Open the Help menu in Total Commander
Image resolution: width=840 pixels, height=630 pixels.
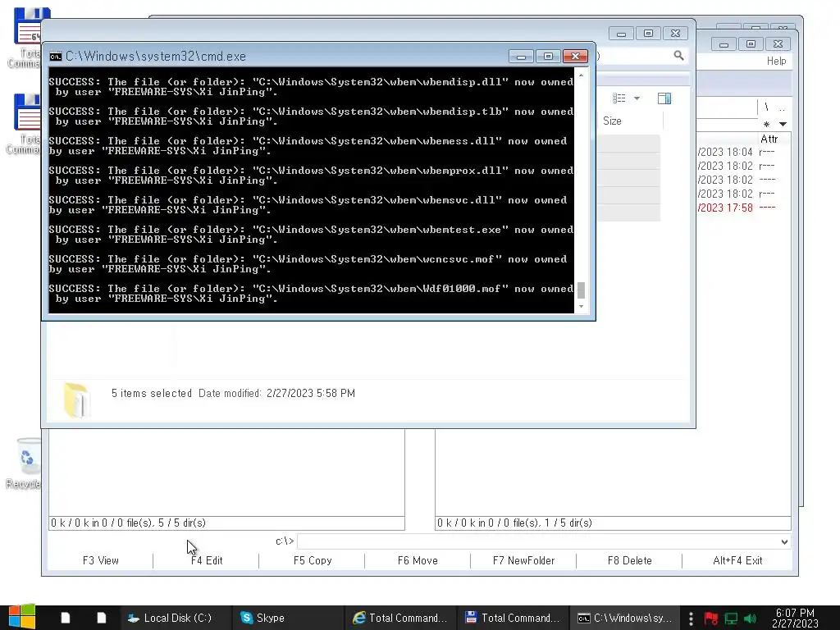tap(776, 61)
